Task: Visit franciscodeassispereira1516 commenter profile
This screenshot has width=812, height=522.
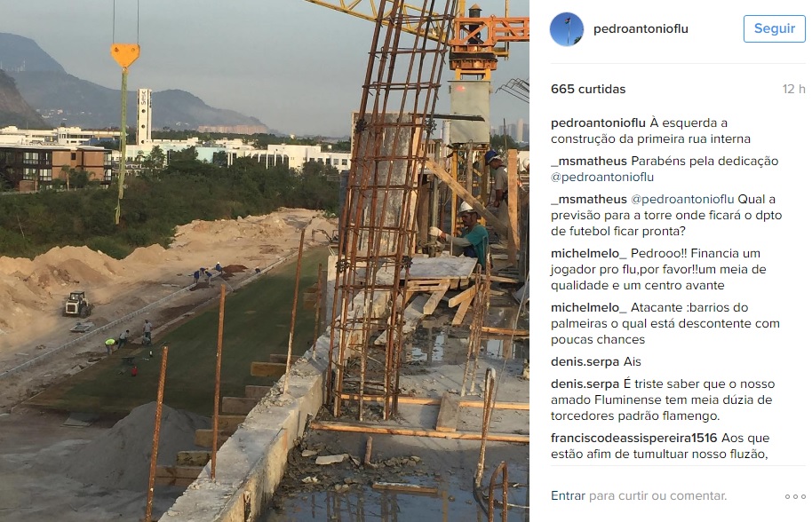Action: click(633, 439)
